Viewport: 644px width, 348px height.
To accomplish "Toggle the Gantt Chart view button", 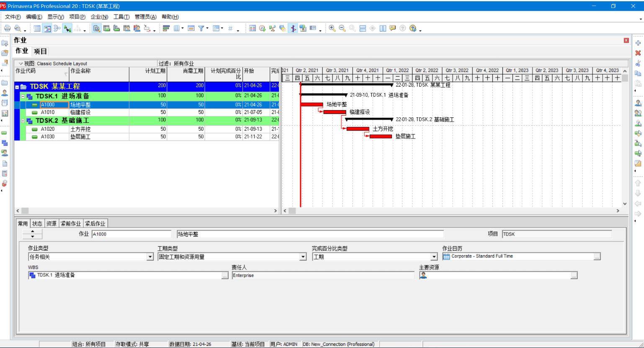I will pyautogui.click(x=47, y=28).
